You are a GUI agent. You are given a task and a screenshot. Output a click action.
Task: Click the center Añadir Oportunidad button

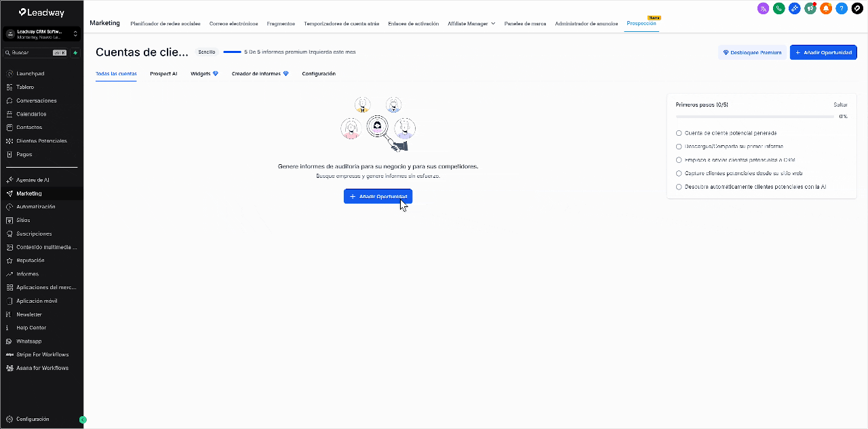(x=378, y=196)
